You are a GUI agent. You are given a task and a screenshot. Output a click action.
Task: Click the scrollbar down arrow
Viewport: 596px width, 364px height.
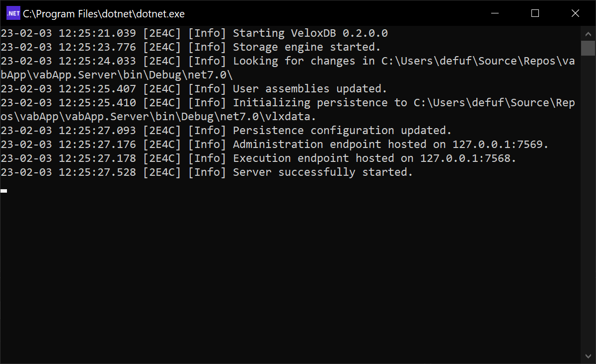588,355
